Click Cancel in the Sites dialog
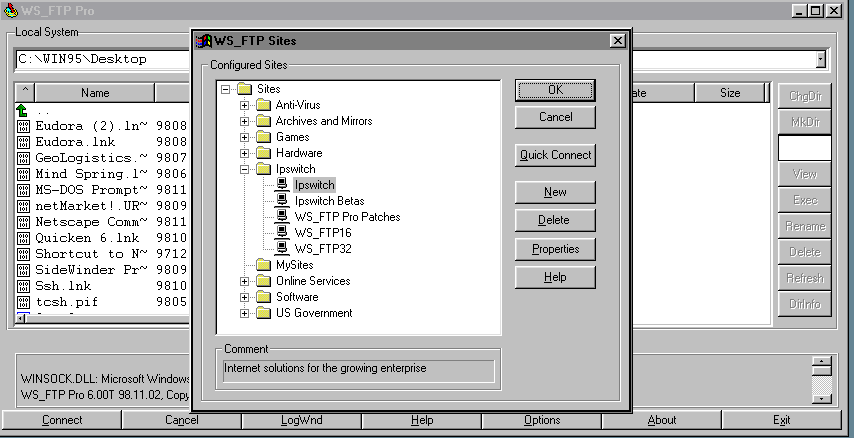854x438 pixels. click(x=555, y=117)
